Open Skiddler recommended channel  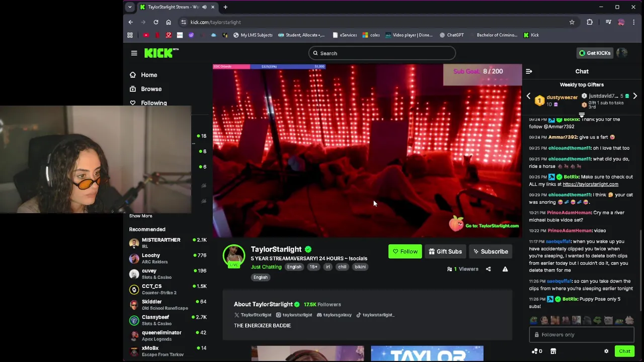click(x=168, y=305)
